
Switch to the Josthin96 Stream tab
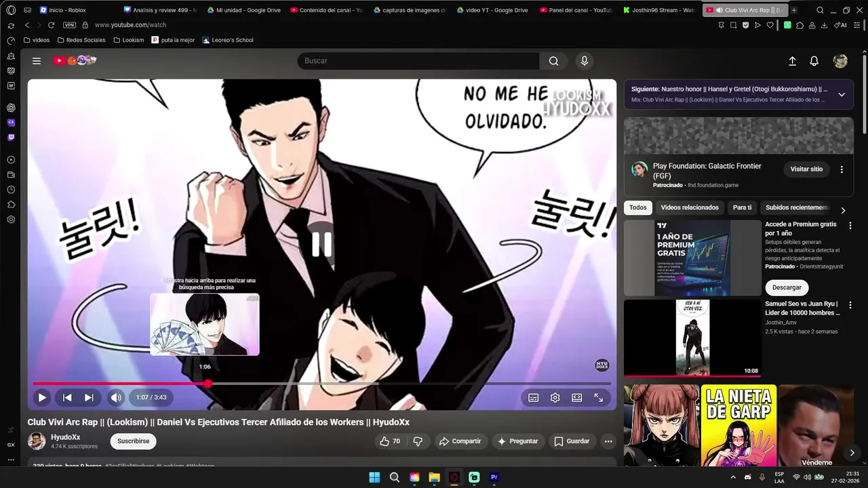pyautogui.click(x=659, y=10)
